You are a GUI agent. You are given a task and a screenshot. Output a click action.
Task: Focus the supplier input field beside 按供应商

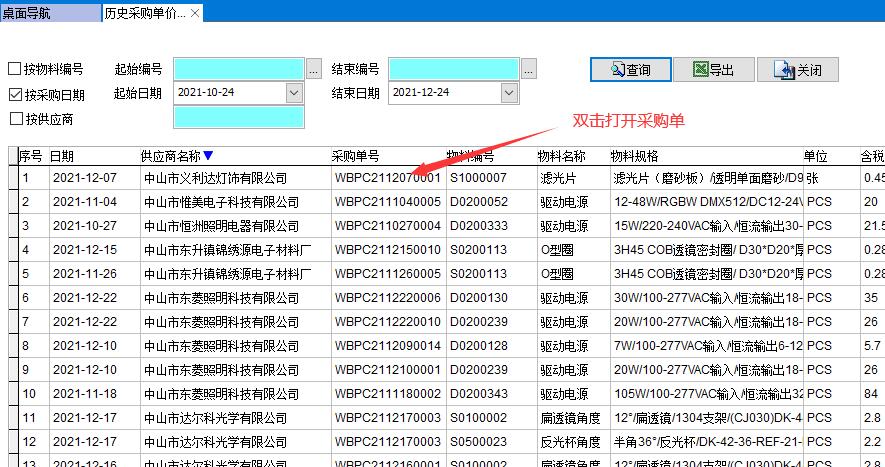(238, 117)
